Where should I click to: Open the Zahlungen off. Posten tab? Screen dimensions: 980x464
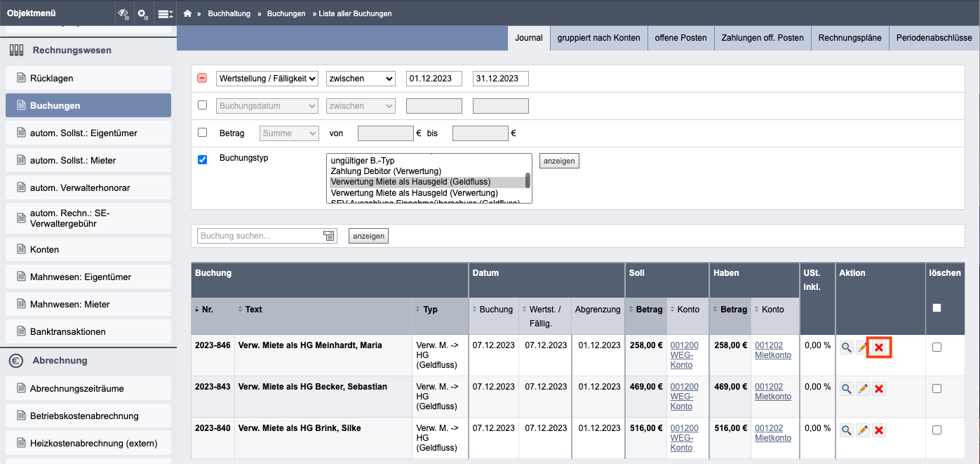coord(763,38)
